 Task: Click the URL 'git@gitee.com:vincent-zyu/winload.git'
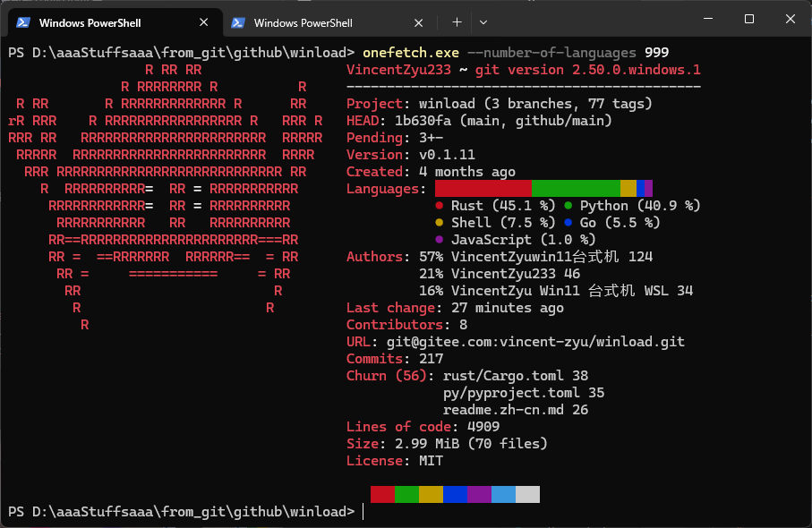point(535,342)
